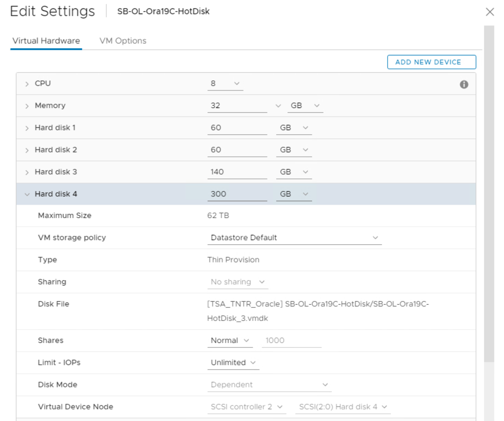Screen dimensions: 504x421
Task: Expand the Memory section
Action: tap(27, 106)
